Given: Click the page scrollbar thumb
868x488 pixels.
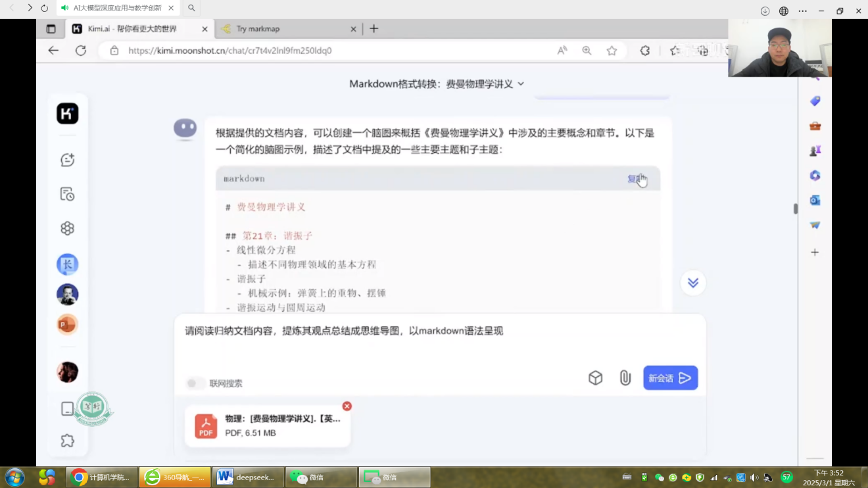Looking at the screenshot, I should pyautogui.click(x=795, y=208).
